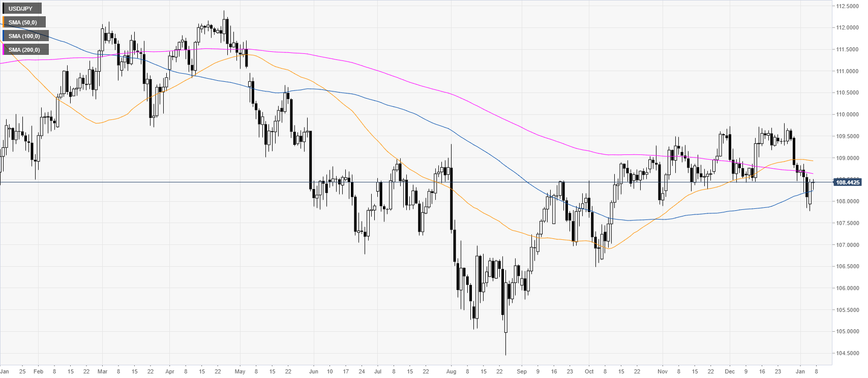Click the 104.5000 price axis label

tap(848, 353)
